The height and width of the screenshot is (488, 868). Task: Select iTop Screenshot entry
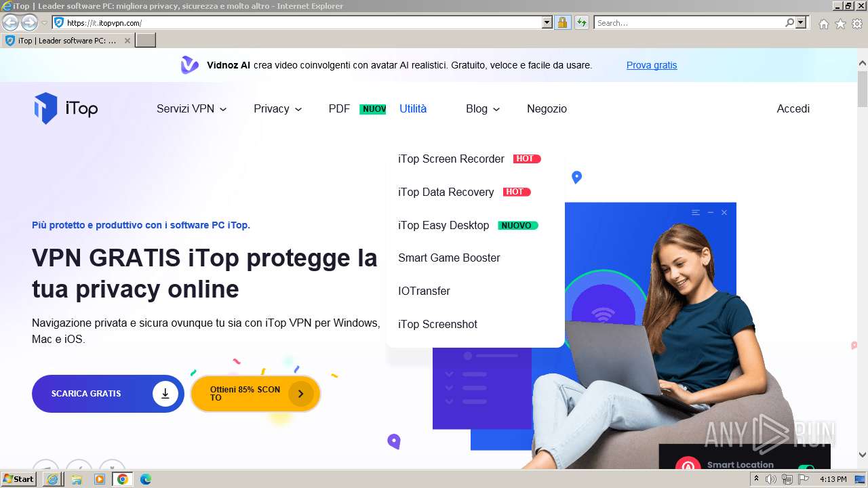point(437,324)
